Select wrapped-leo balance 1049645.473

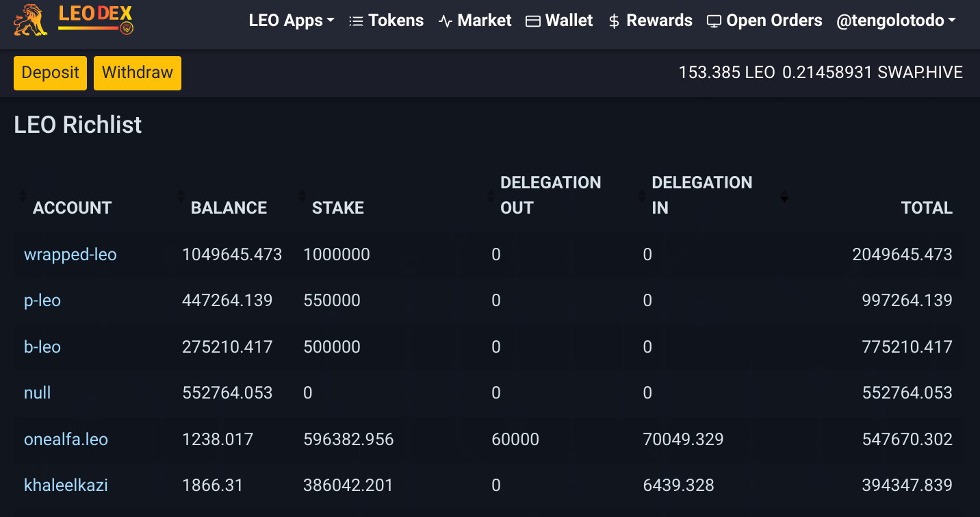click(232, 255)
